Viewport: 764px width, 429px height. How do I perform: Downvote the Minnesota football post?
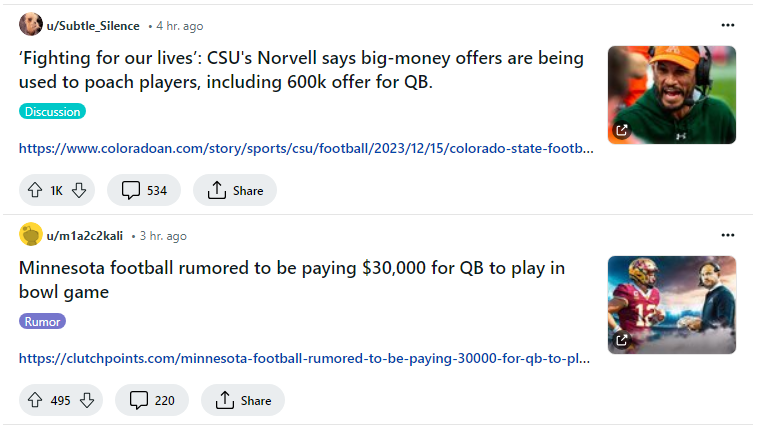click(x=87, y=400)
